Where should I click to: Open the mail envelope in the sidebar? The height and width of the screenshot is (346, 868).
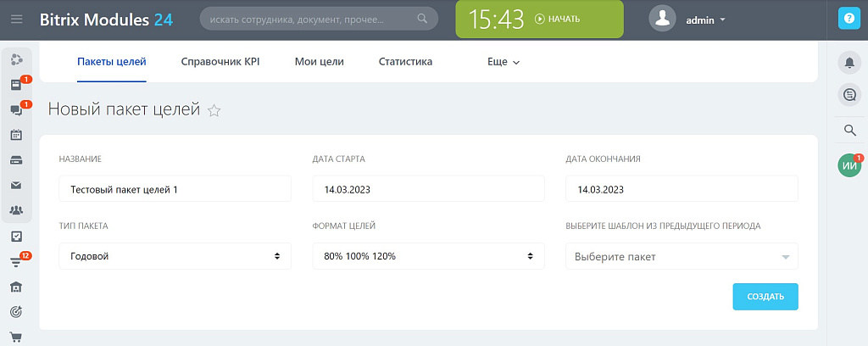coord(16,185)
